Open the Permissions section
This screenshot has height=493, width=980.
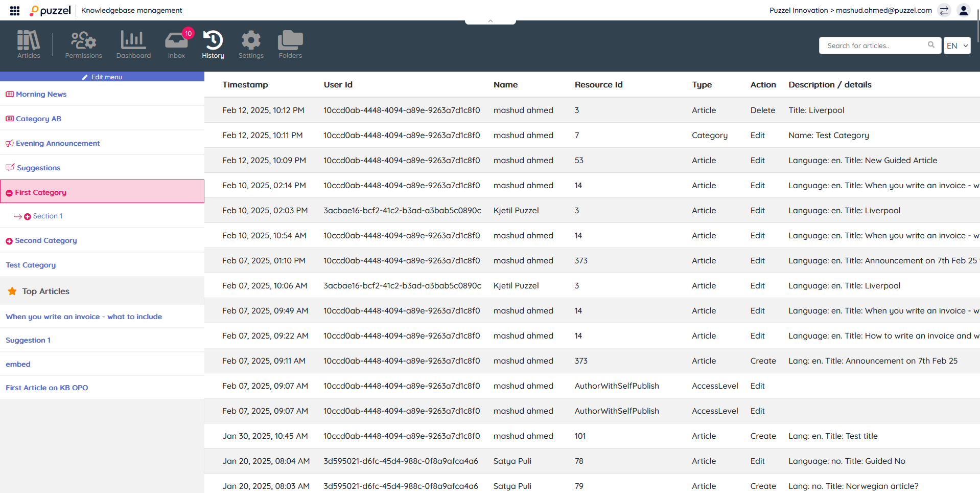83,44
